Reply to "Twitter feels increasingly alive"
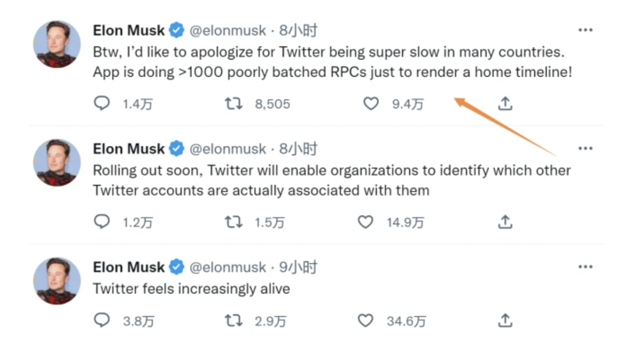The height and width of the screenshot is (339, 644). pyautogui.click(x=102, y=321)
